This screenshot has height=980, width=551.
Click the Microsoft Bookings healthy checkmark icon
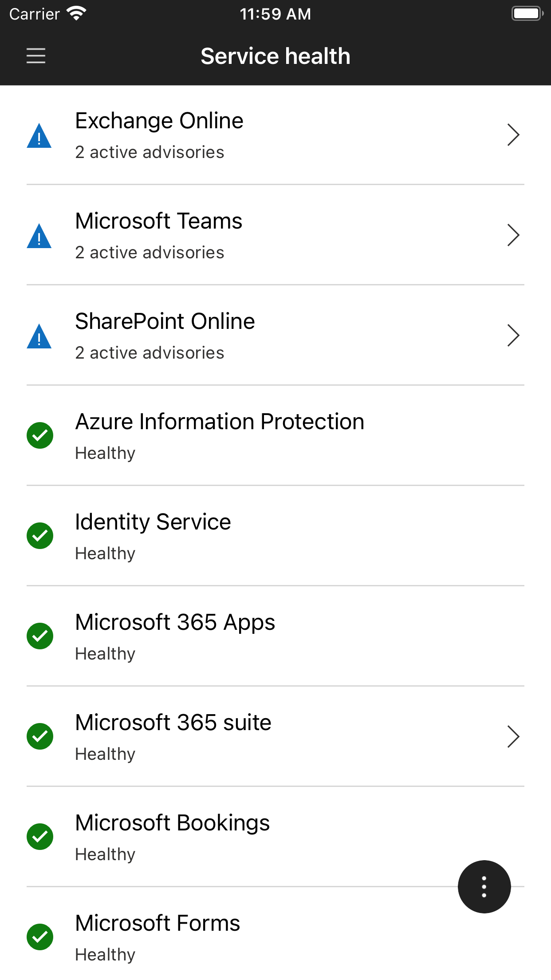coord(40,837)
